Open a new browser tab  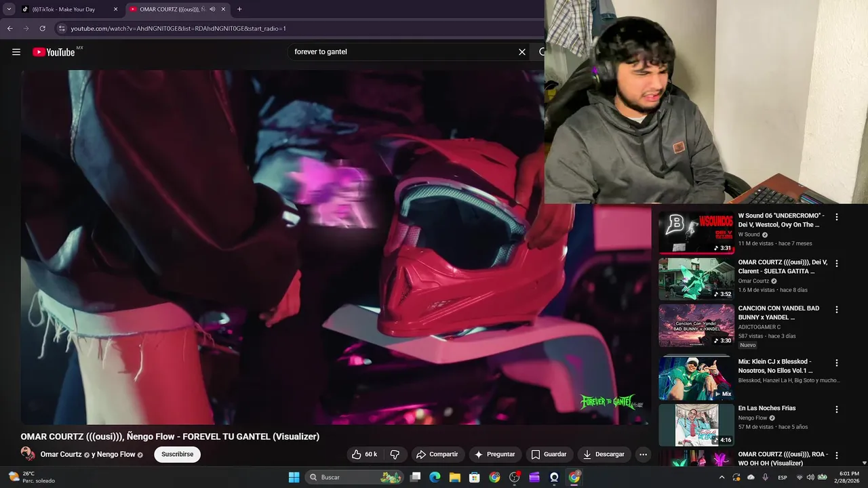(x=239, y=9)
